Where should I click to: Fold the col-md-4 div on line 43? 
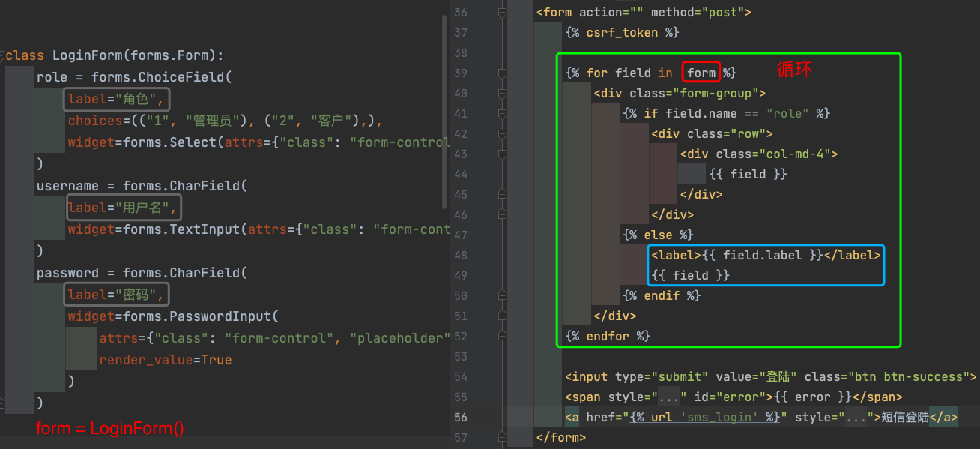(502, 154)
